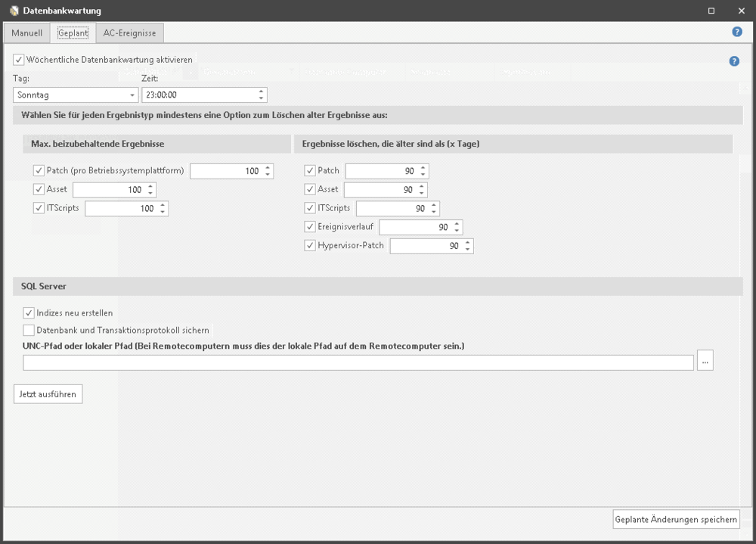Viewport: 756px width, 544px height.
Task: Click the help icon next to weekly maintenance
Action: click(x=733, y=61)
